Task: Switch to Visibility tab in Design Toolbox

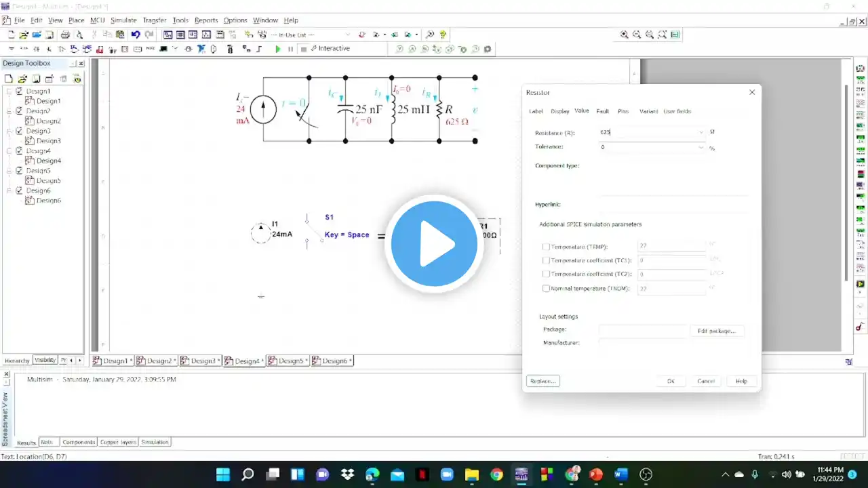Action: (45, 361)
